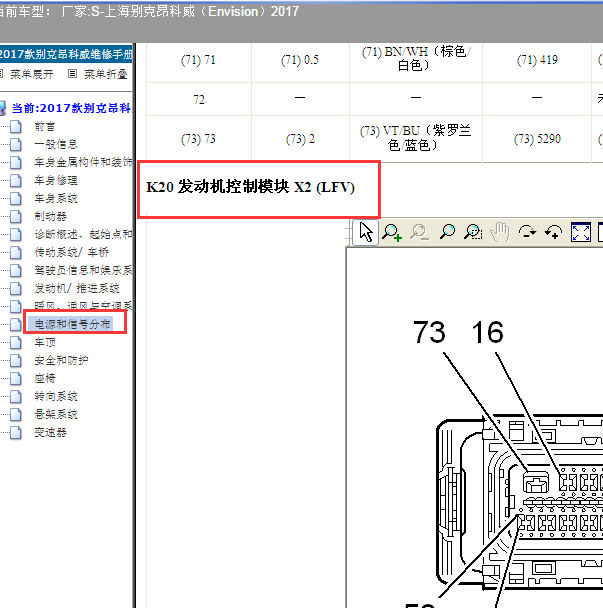
Task: Click cell (71) BN/WH（棕色/白色）
Action: pyautogui.click(x=416, y=59)
